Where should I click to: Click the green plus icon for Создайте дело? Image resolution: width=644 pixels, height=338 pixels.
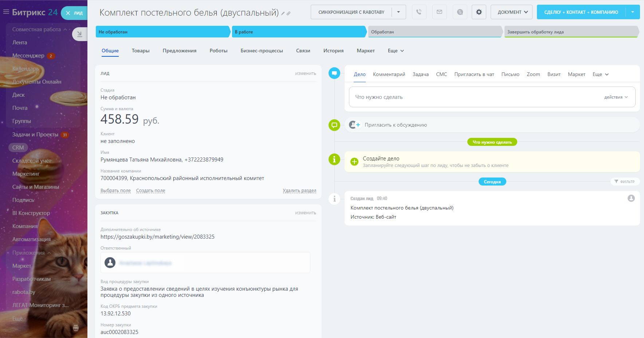354,162
